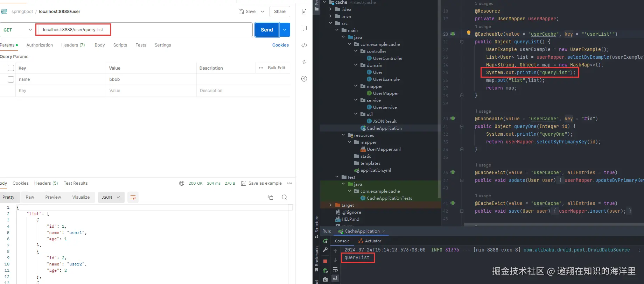Click the thread dump camera icon
This screenshot has width=644, height=284.
click(x=325, y=279)
